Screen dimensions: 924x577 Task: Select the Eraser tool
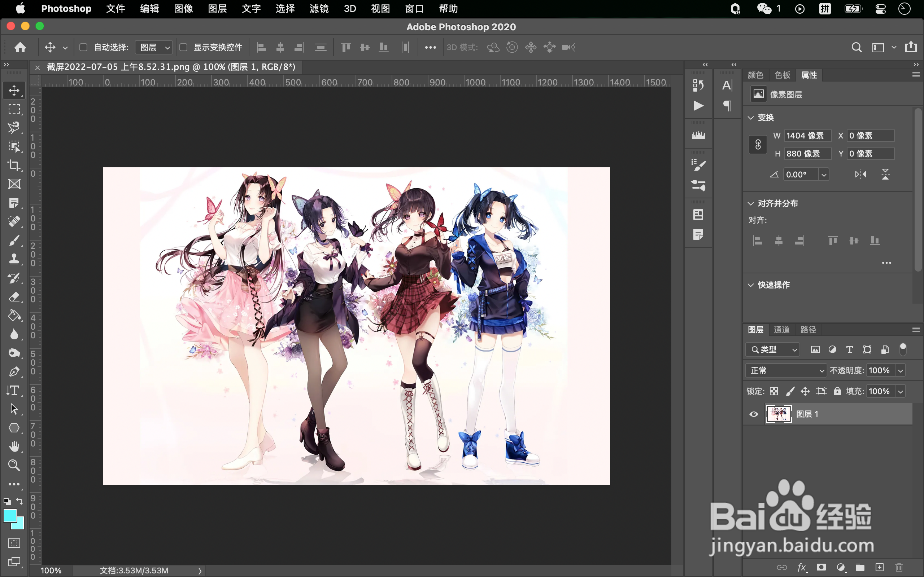pos(14,296)
